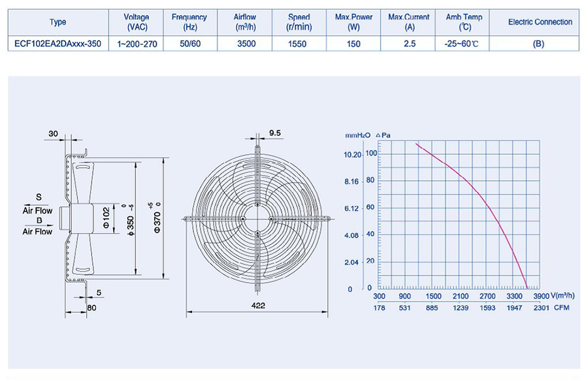Click the Voltage (VAC) column header

137,22
